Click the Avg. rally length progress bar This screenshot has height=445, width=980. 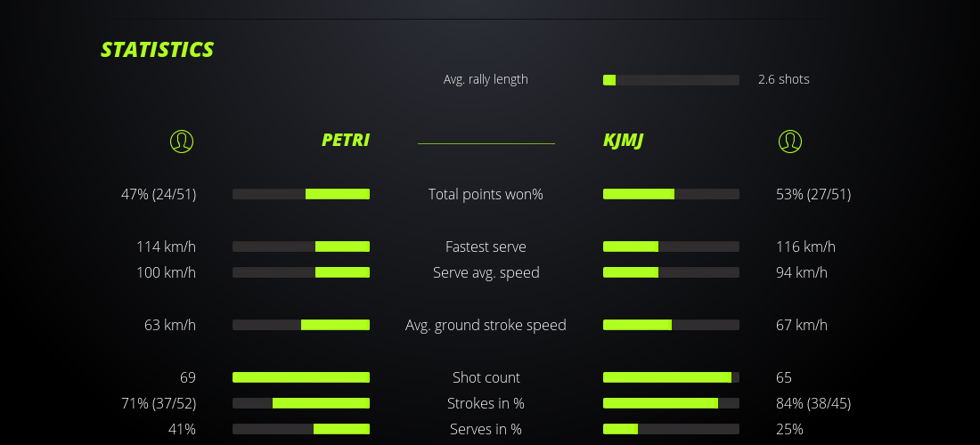[671, 80]
